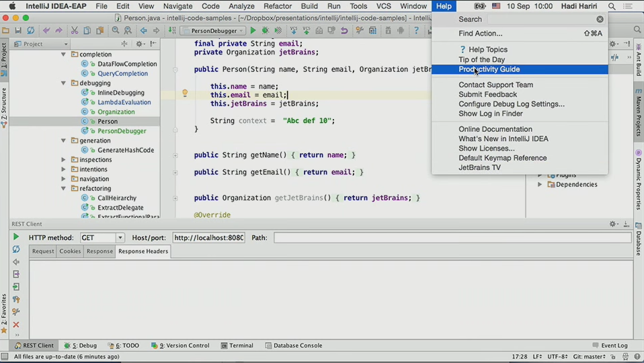Open the 9: Version Control tool window
The width and height of the screenshot is (644, 363).
(x=180, y=346)
